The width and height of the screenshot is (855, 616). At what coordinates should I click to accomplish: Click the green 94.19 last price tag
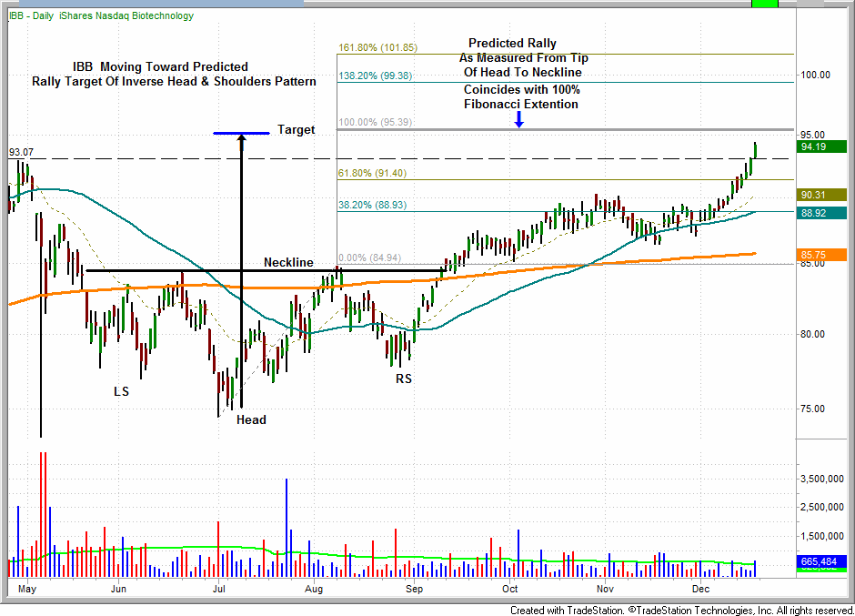821,146
